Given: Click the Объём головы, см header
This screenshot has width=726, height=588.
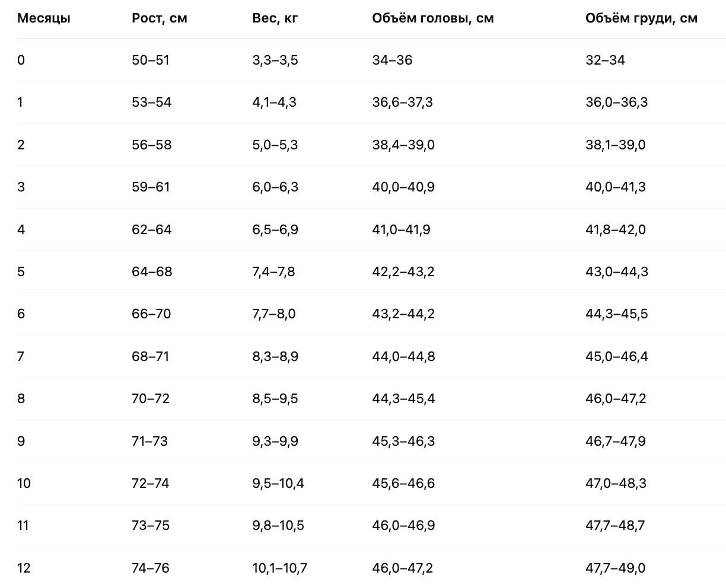Looking at the screenshot, I should pyautogui.click(x=433, y=18).
